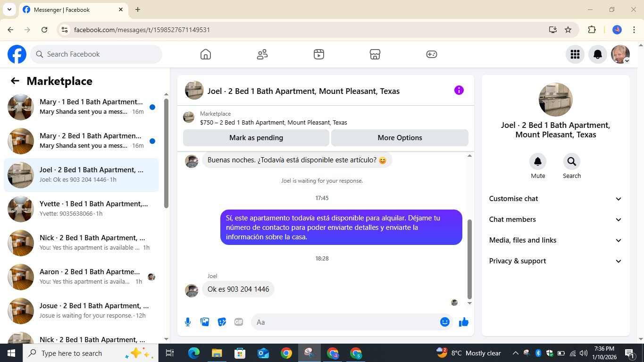The width and height of the screenshot is (644, 362).
Task: Open the weather widget 8°C Mostly clear
Action: coord(468,353)
